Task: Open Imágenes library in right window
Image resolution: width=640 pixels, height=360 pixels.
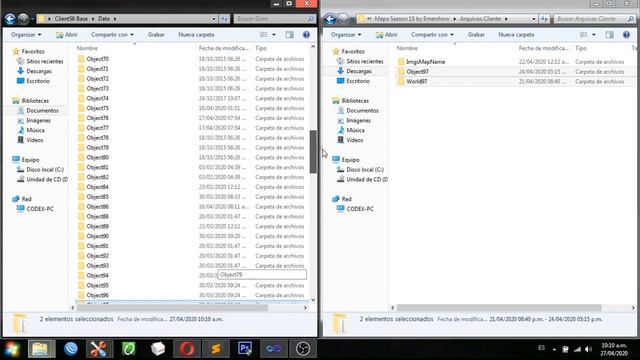Action: pyautogui.click(x=358, y=120)
